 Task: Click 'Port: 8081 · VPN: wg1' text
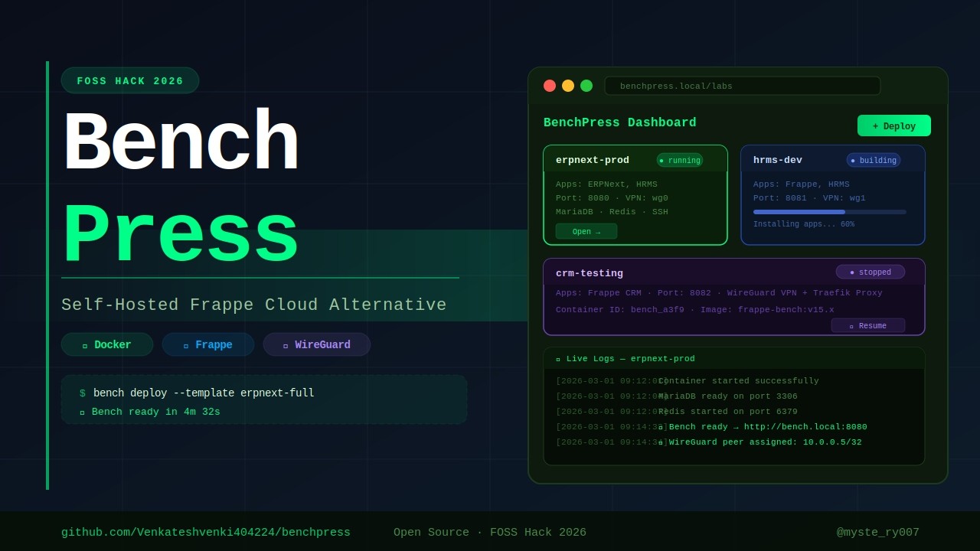(809, 197)
